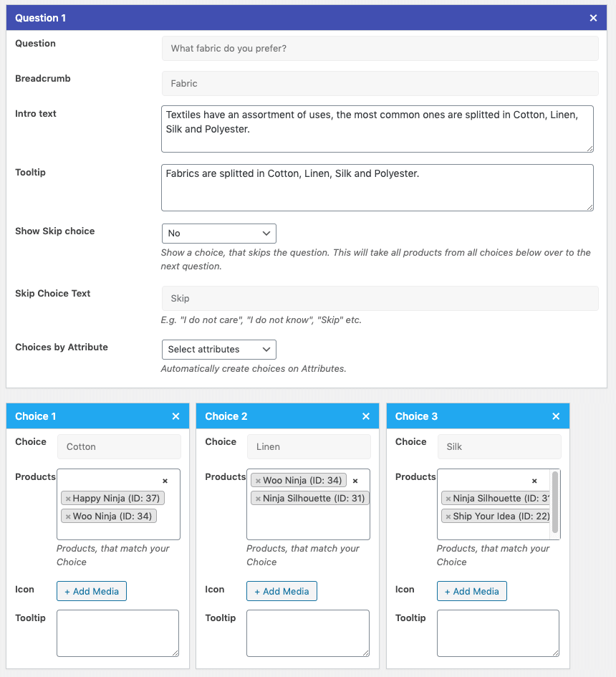
Task: Click the Intro text field
Action: pyautogui.click(x=376, y=130)
